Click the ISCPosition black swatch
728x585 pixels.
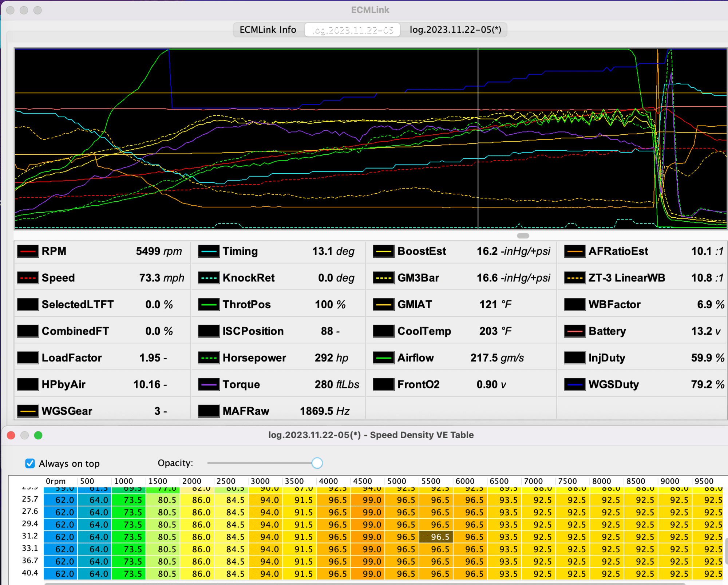(x=209, y=331)
